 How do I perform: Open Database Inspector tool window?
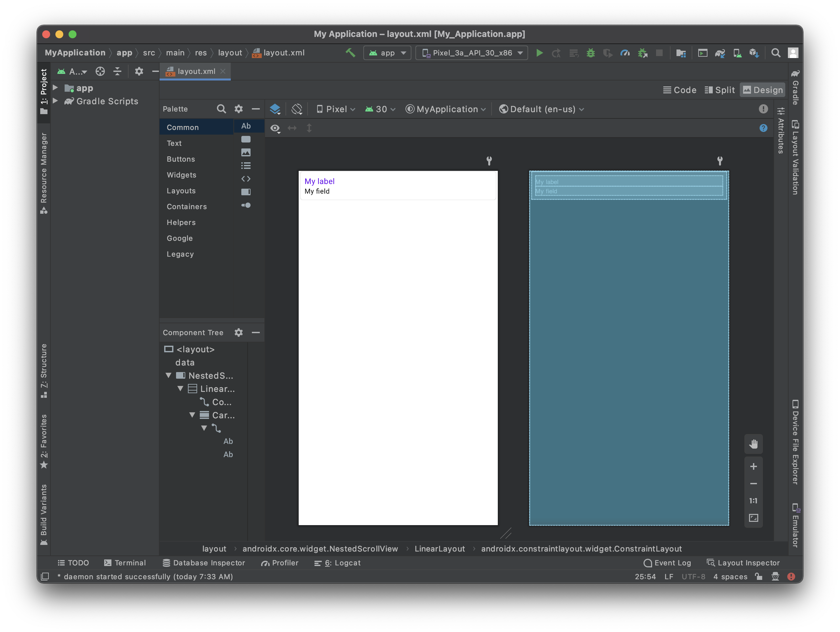(204, 563)
